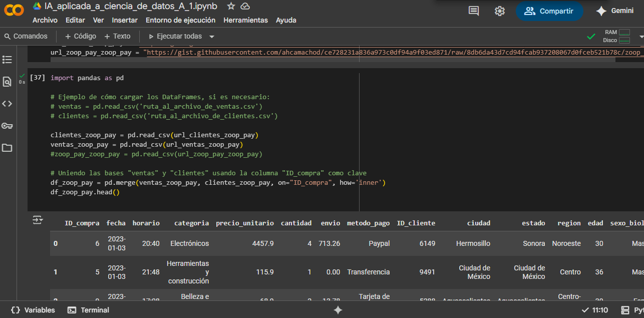Expand the runtime resources dropdown arrow
Image resolution: width=644 pixels, height=318 pixels.
(x=641, y=37)
